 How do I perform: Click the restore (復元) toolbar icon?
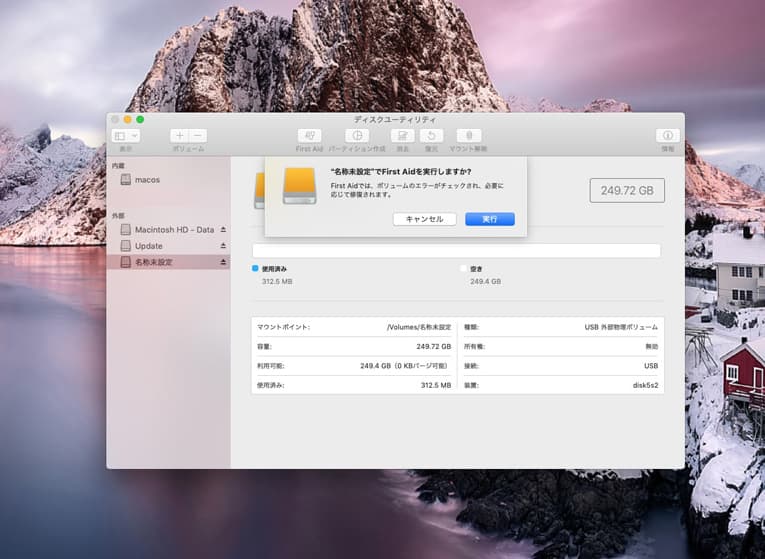(x=431, y=136)
